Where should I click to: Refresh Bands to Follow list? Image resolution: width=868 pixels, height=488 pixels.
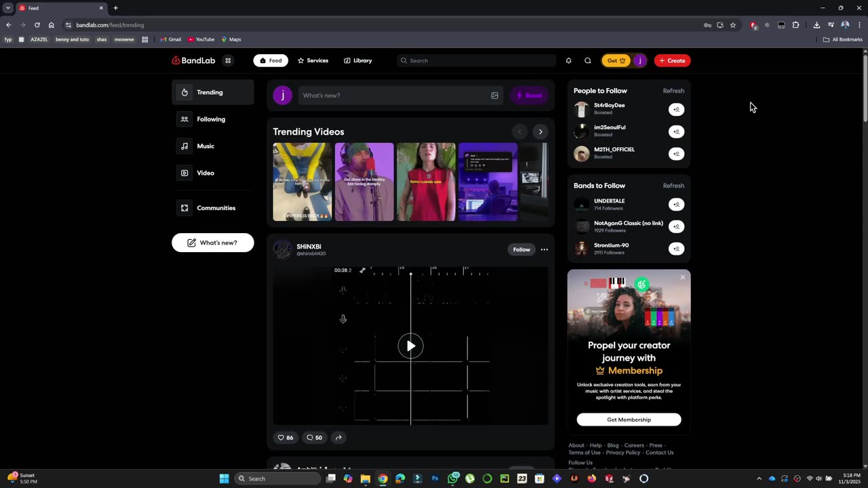[673, 186]
